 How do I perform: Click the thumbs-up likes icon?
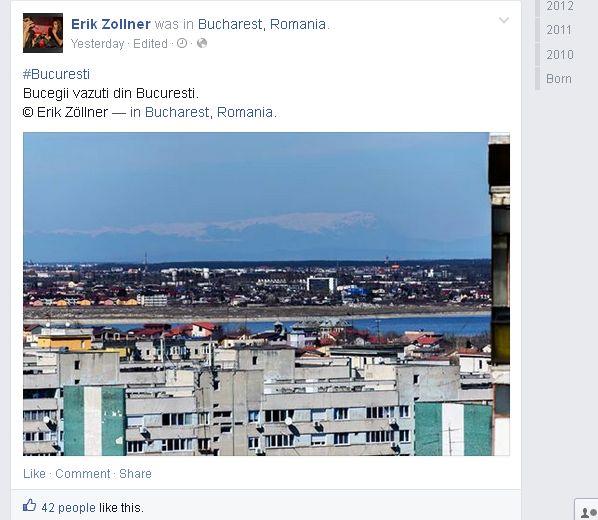(29, 506)
